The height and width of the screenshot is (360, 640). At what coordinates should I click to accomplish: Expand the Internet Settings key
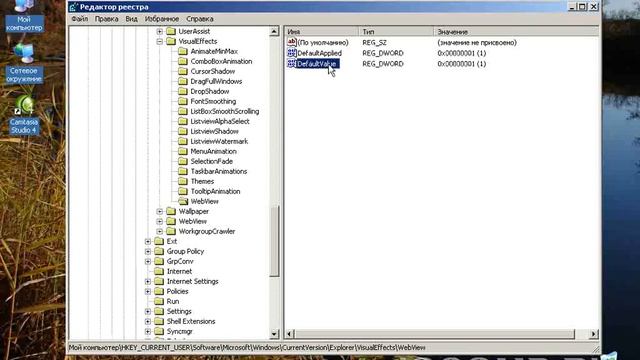148,282
